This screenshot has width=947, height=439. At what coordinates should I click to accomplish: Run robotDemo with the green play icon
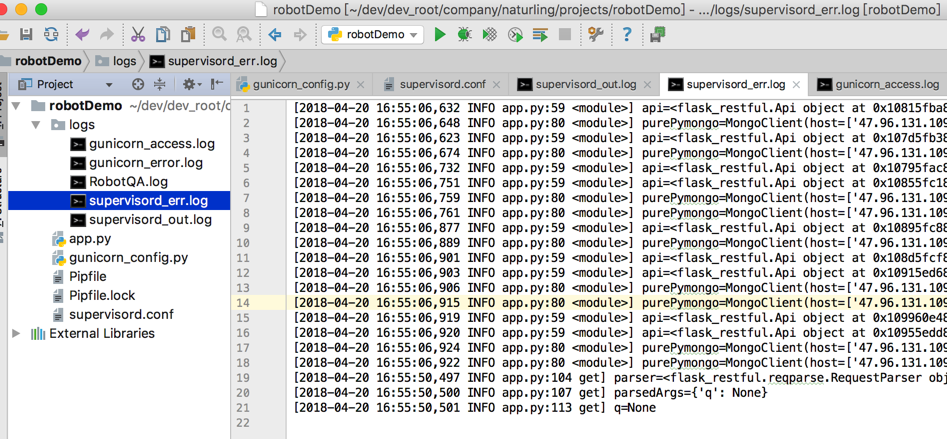(x=440, y=34)
